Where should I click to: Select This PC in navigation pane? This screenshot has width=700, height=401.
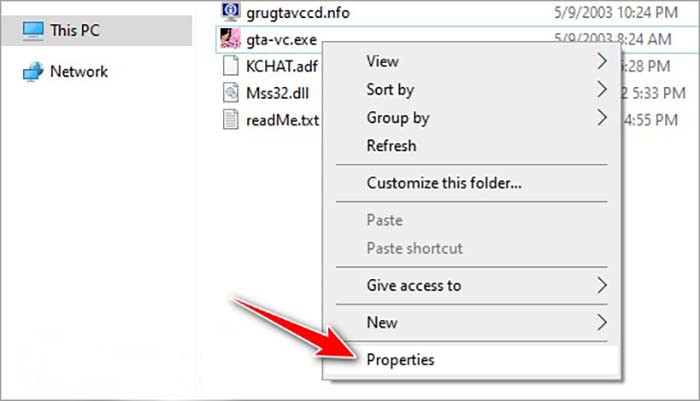[x=96, y=31]
